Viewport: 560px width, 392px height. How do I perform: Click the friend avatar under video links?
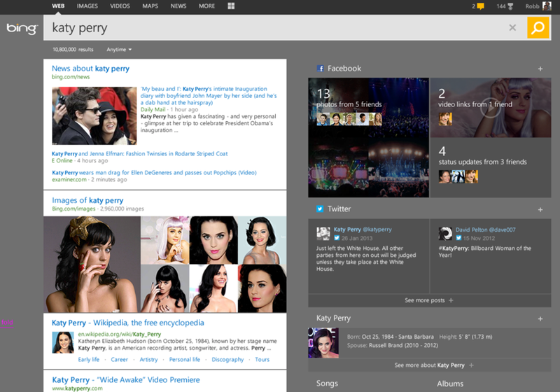445,119
